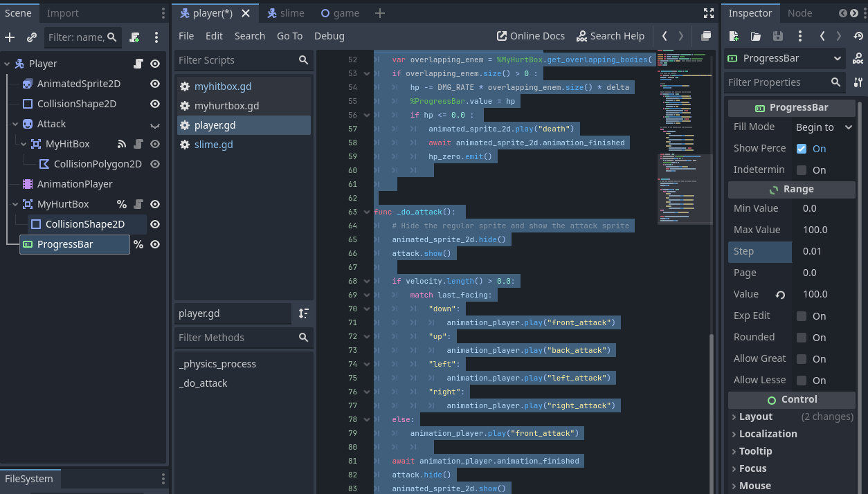Click the distraction-free mode icon
The height and width of the screenshot is (494, 868).
(x=708, y=13)
